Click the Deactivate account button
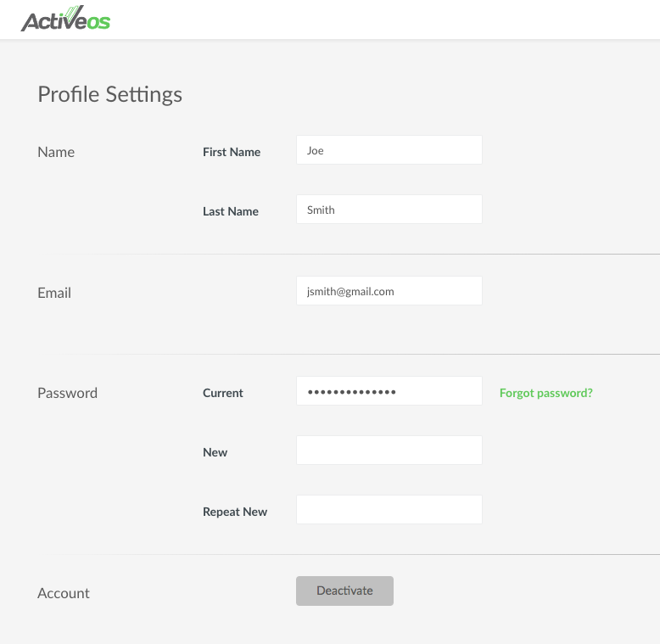Viewport: 660px width, 644px height. pos(344,591)
